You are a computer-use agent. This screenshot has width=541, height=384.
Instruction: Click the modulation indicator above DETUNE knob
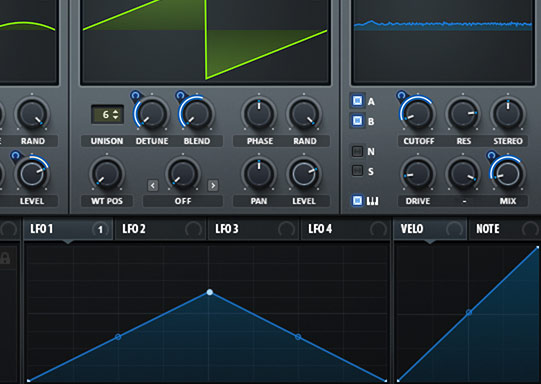tap(136, 95)
